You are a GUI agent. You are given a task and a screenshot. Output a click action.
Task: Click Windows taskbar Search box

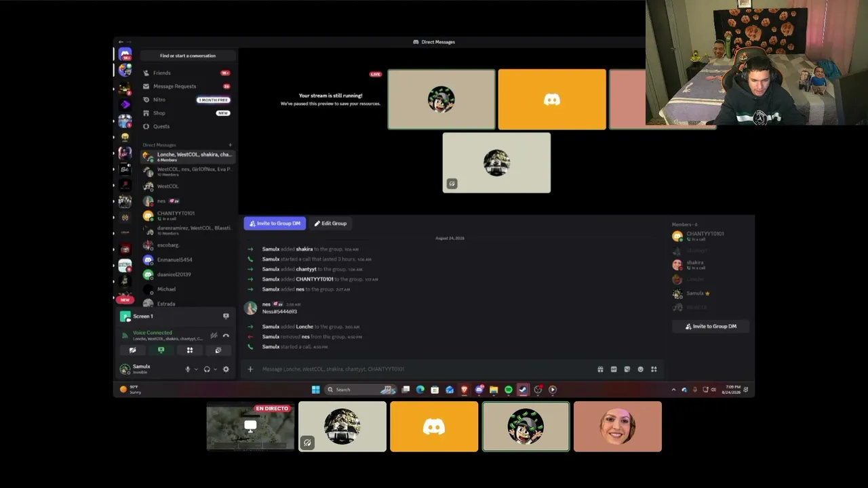(360, 390)
